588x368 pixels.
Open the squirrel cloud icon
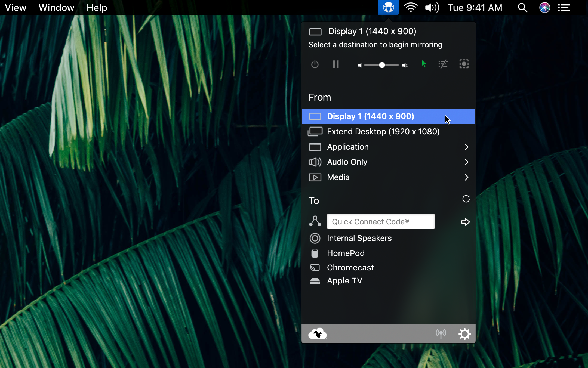318,334
